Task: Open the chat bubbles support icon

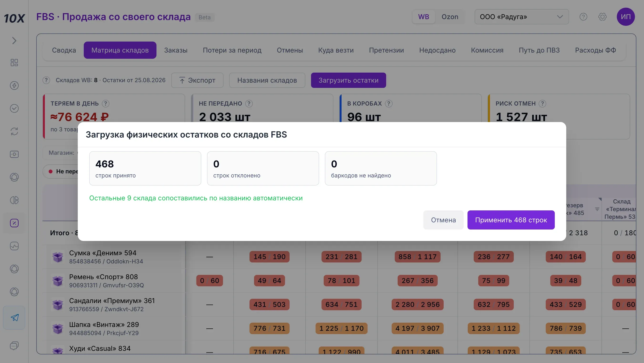Action: 14,346
